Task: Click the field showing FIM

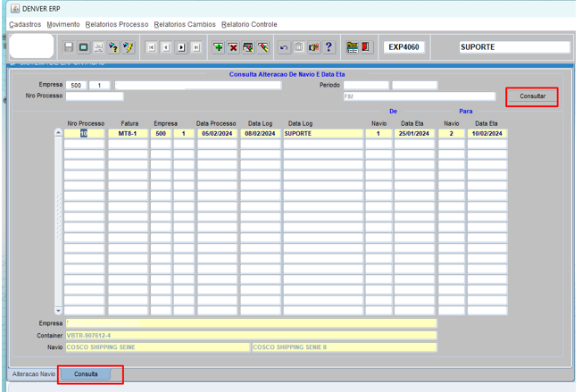Action: 420,96
